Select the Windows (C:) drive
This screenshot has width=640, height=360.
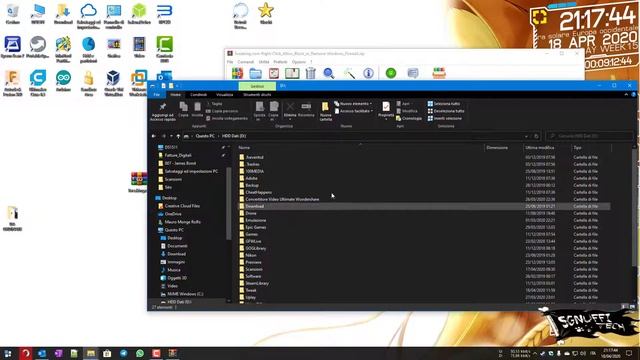point(184,294)
